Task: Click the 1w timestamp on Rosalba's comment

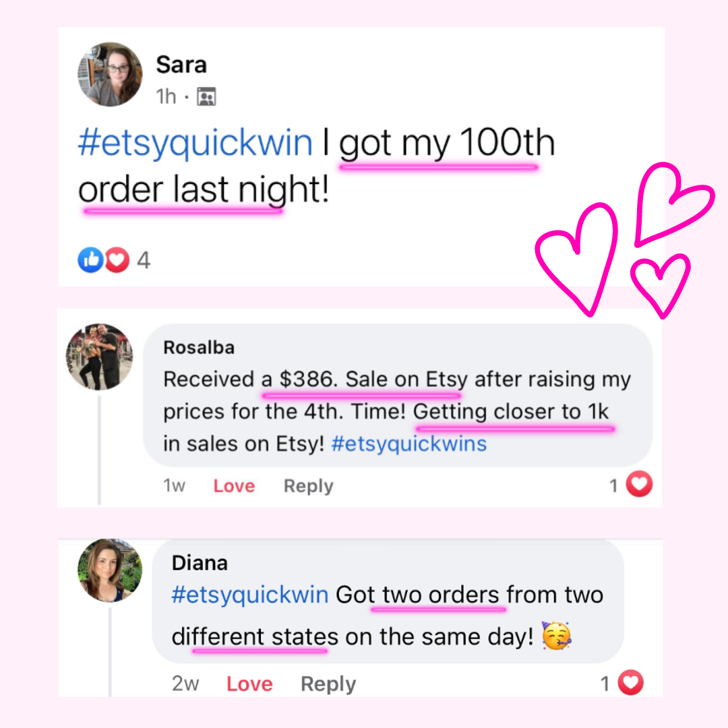Action: click(174, 485)
